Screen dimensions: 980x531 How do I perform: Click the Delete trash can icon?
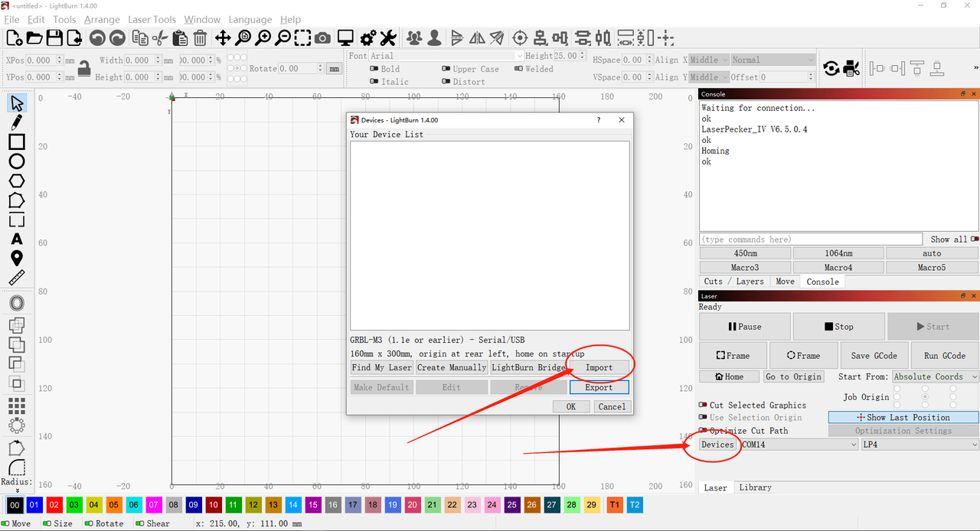200,37
